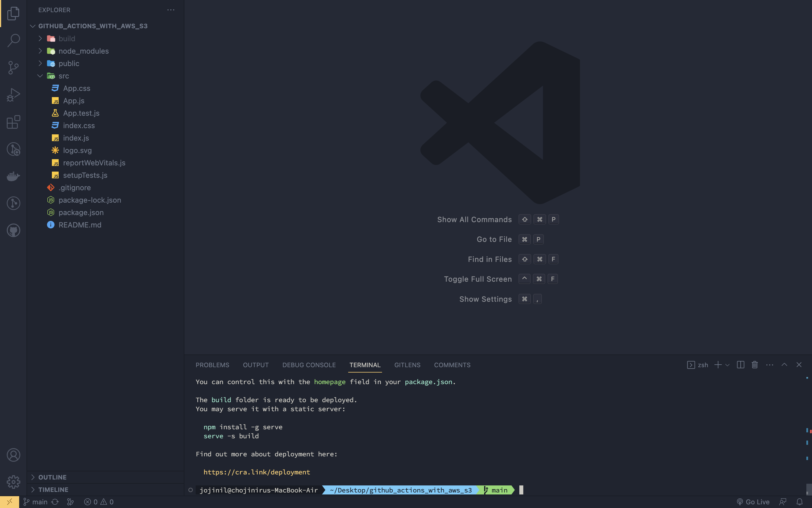
Task: Open .gitignore file
Action: point(105,188)
